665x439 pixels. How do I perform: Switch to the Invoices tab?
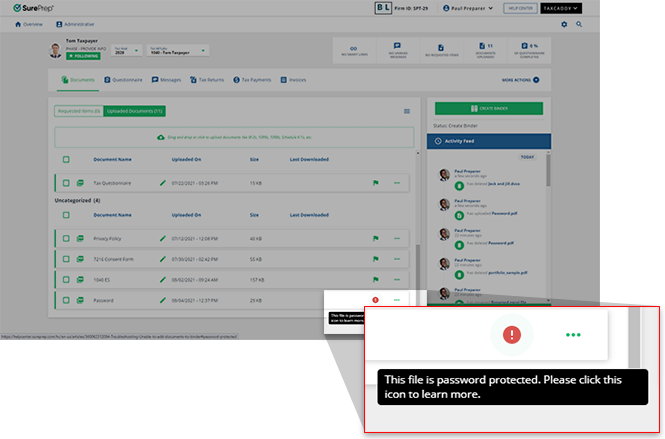[x=293, y=80]
